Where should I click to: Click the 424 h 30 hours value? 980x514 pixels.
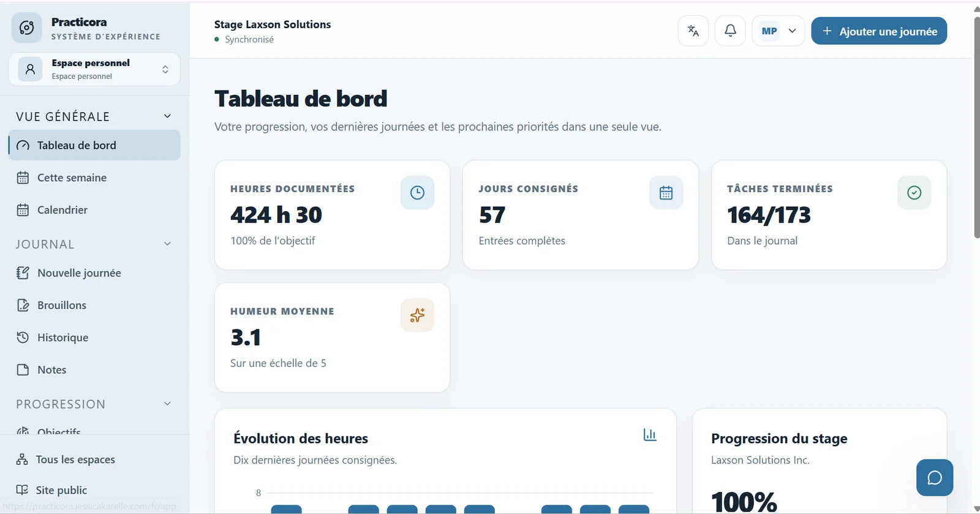click(276, 215)
